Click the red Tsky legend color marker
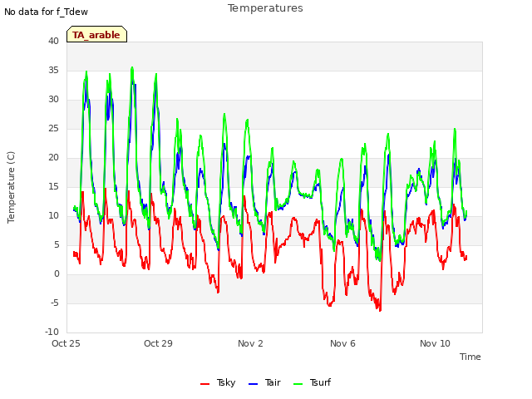 click(205, 384)
